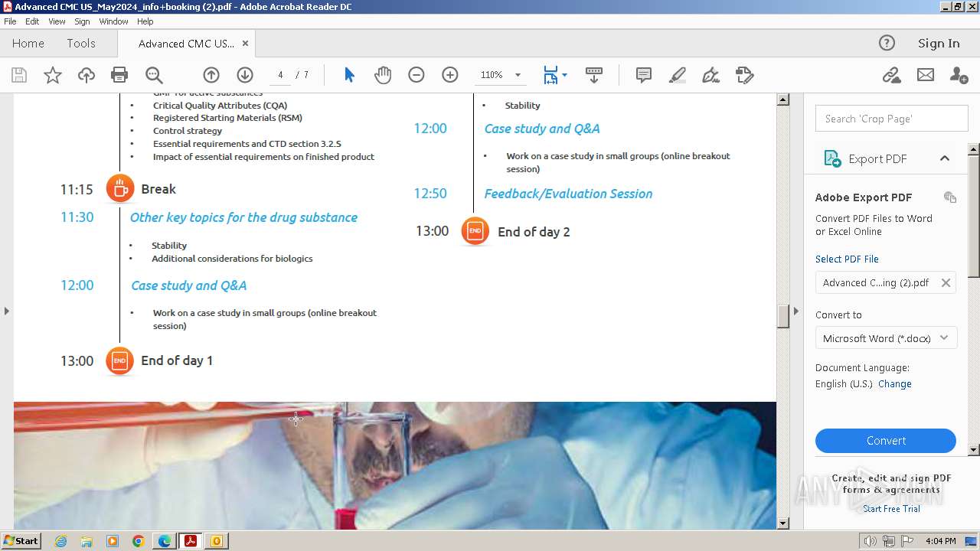Open Help question mark icon
This screenshot has width=980, height=551.
pos(887,43)
